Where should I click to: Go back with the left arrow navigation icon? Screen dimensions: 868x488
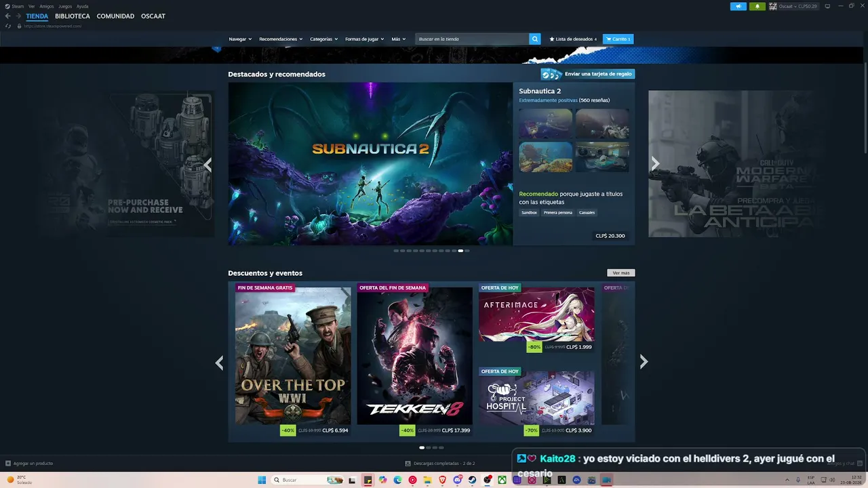click(x=8, y=16)
